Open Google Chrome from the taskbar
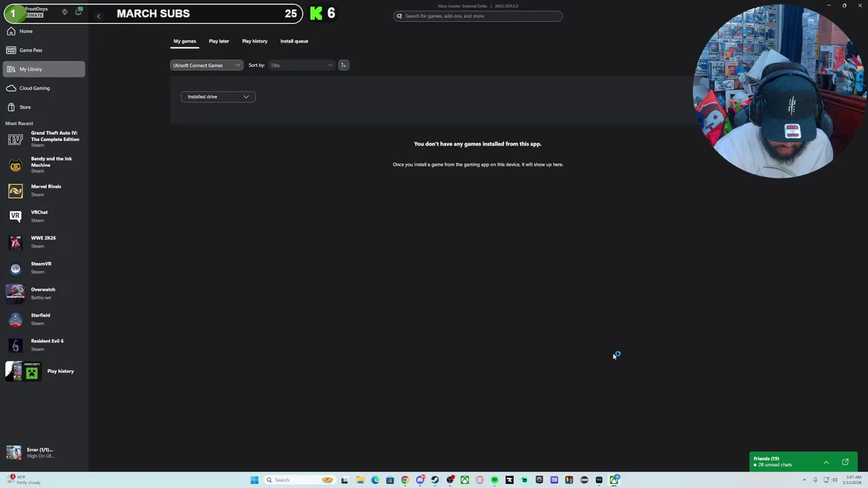The width and height of the screenshot is (868, 488). 405,480
